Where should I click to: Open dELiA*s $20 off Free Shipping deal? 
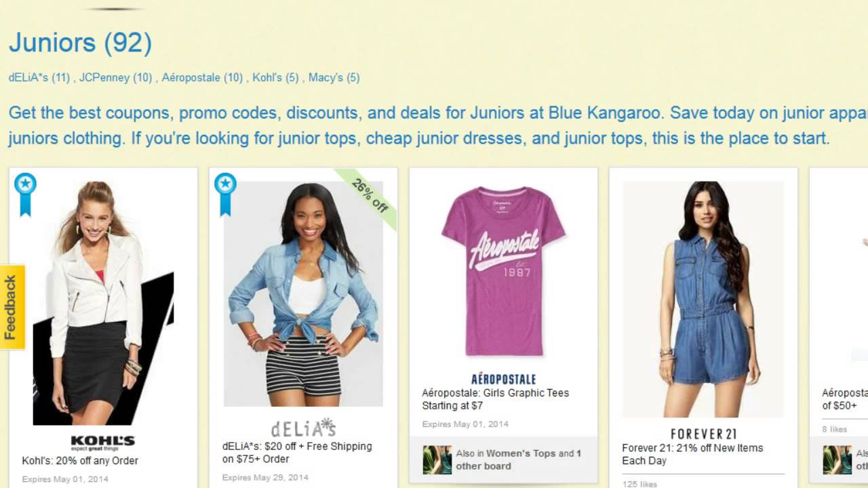(297, 453)
